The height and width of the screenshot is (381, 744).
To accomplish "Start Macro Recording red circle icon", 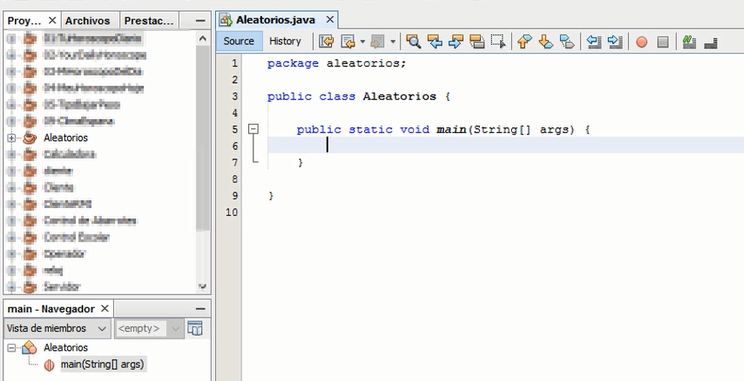I will click(642, 42).
